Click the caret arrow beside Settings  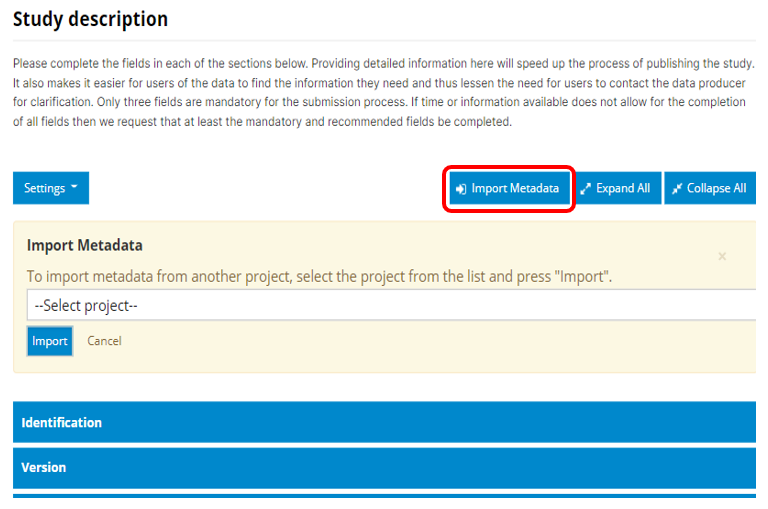tap(74, 187)
